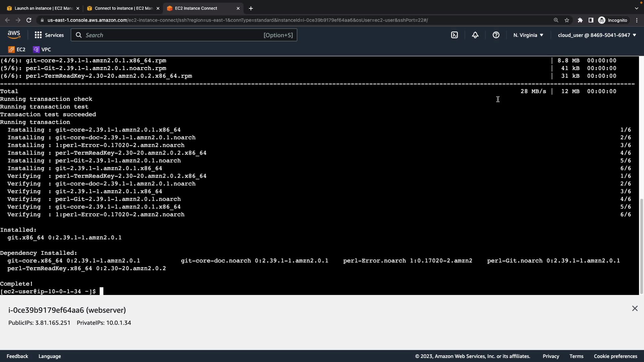The height and width of the screenshot is (362, 644).
Task: Switch to Connect to instance tab
Action: pos(123,8)
